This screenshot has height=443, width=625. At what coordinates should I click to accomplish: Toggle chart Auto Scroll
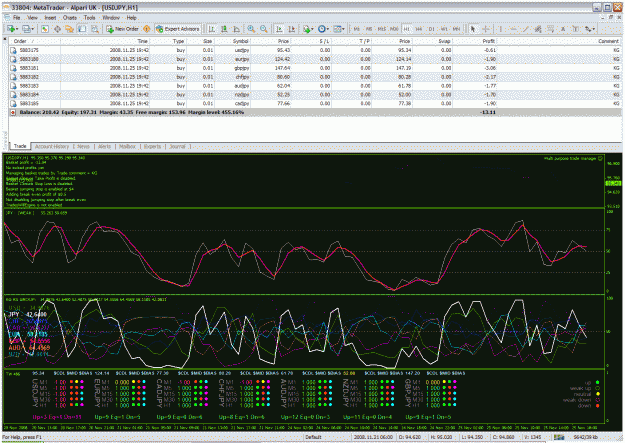point(279,29)
